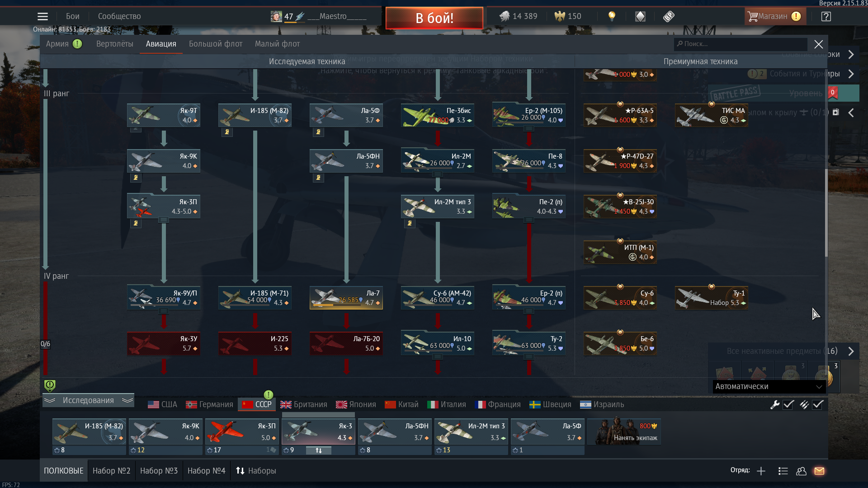Switch to the Малый флот tab

278,44
